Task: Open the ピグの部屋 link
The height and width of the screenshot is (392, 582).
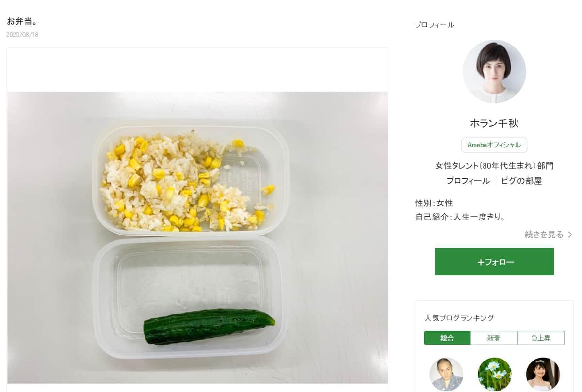Action: [x=521, y=181]
